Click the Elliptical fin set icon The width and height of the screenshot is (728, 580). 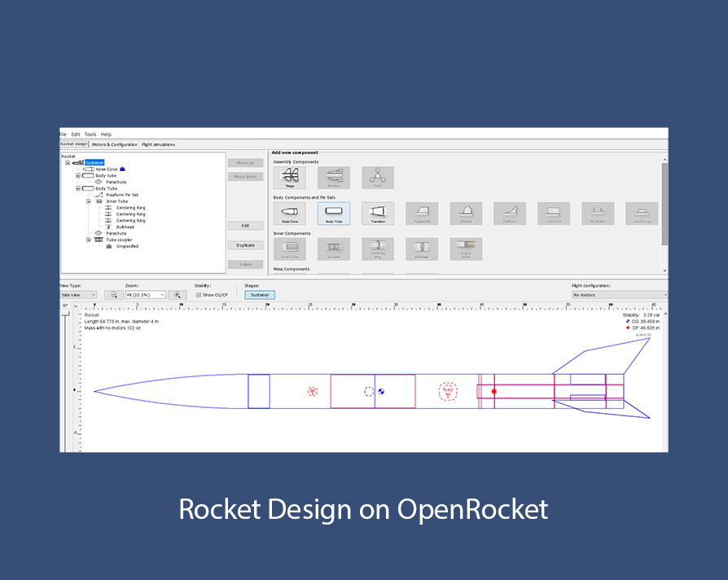point(465,213)
